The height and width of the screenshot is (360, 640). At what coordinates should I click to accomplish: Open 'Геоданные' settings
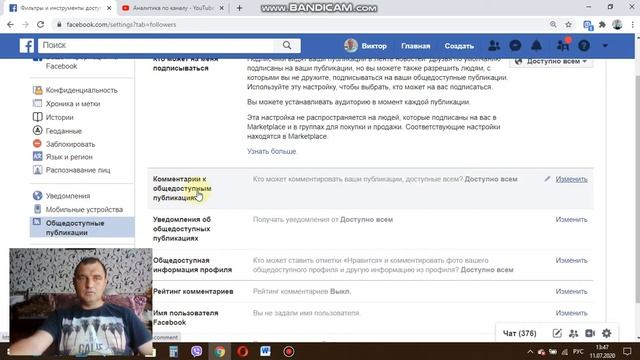64,131
